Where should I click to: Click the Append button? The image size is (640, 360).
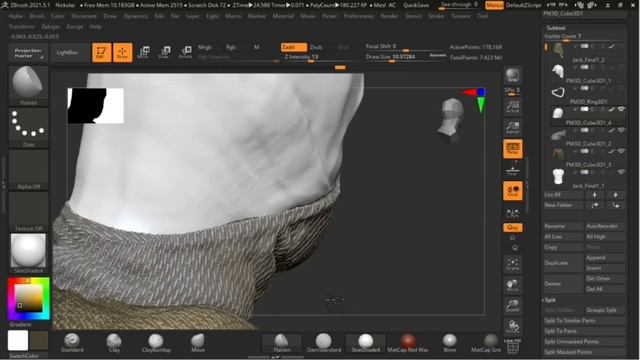(x=605, y=258)
